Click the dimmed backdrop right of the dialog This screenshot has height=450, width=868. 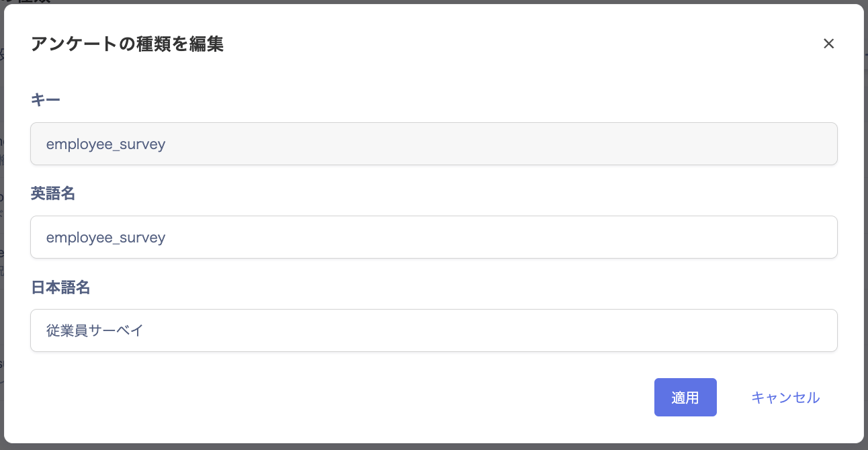click(866, 225)
